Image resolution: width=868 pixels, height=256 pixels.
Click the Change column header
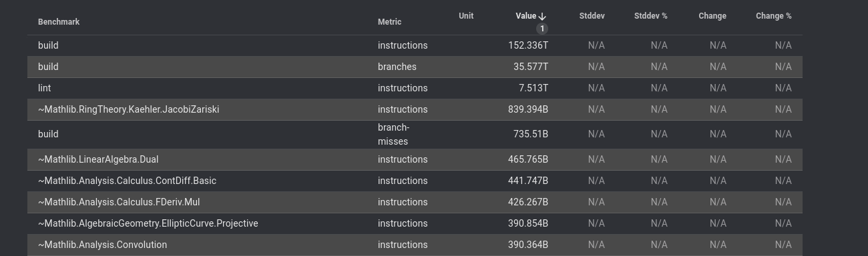pyautogui.click(x=712, y=16)
